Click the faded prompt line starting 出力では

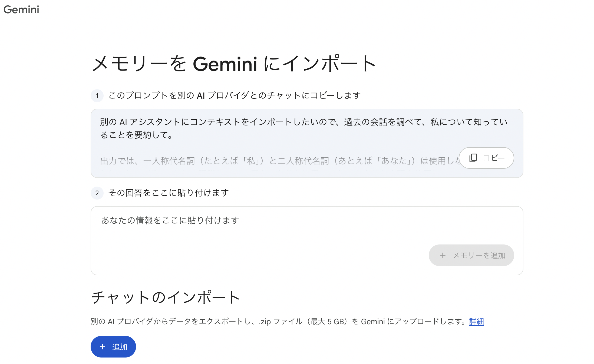click(279, 161)
